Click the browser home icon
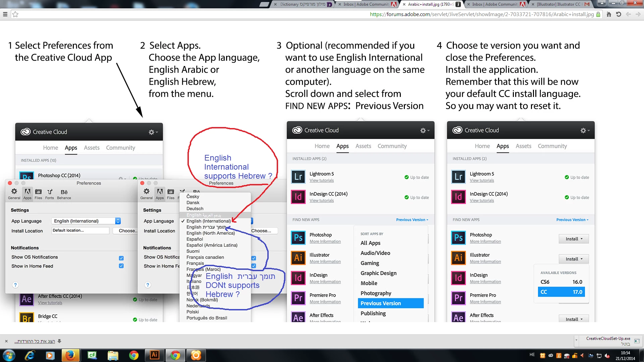Screen dimensions: 644x362 (609, 14)
